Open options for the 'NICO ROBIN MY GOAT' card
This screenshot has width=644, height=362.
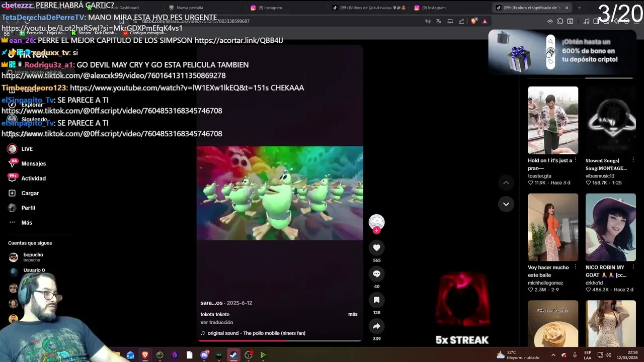(633, 267)
